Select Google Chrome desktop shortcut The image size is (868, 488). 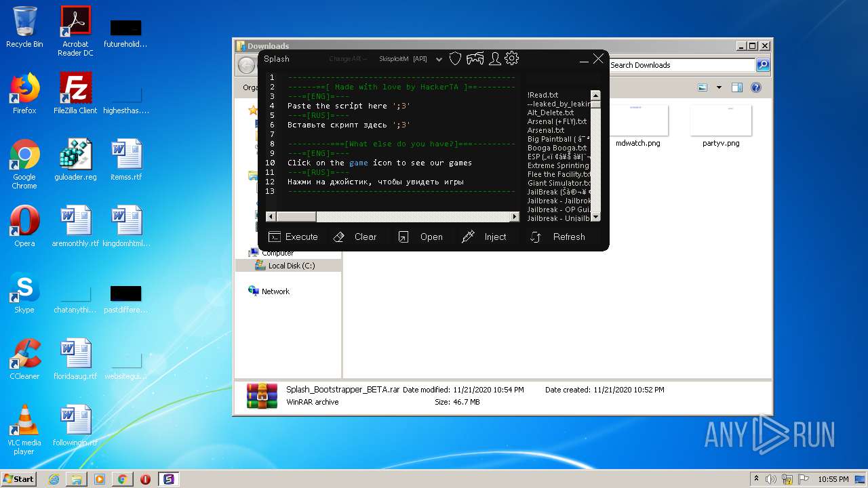(x=24, y=165)
